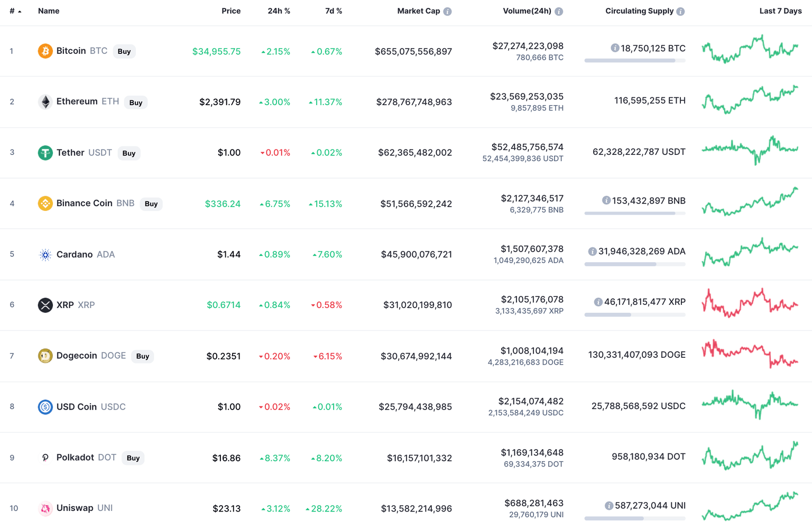Sort the table by 24h % column
The height and width of the screenshot is (530, 812).
[279, 11]
